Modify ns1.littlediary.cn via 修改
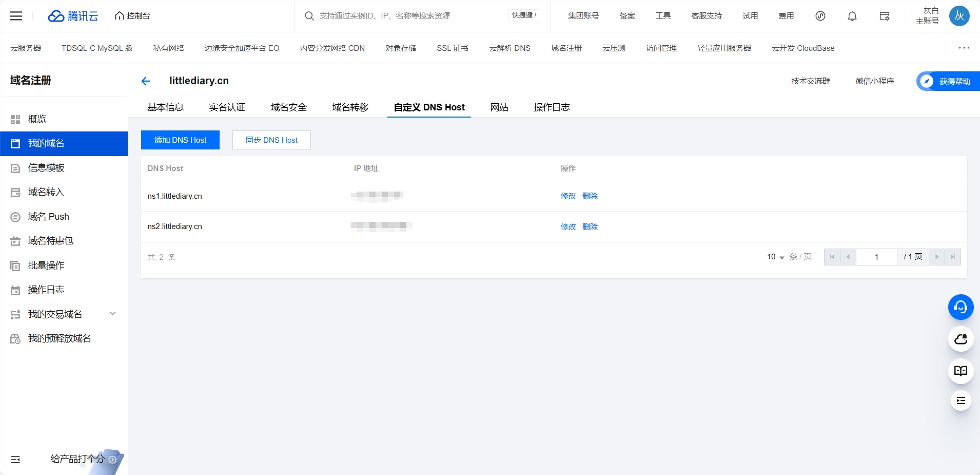 (x=568, y=196)
